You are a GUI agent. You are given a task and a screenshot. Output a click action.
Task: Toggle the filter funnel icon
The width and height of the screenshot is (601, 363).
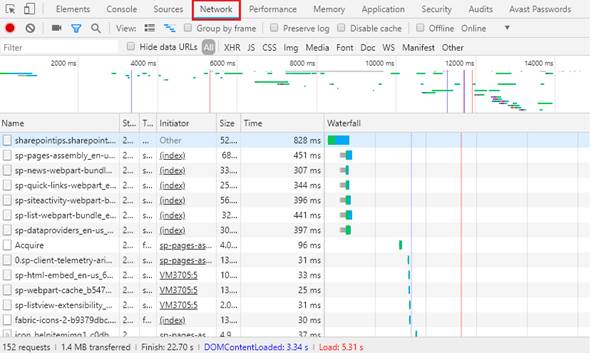76,28
